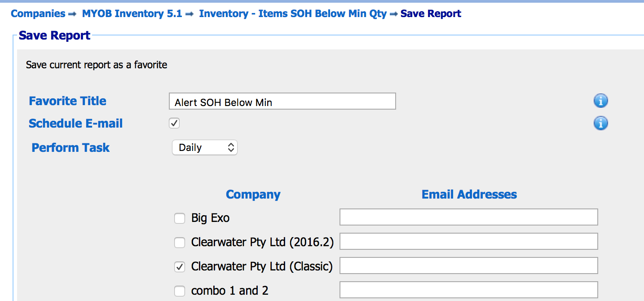The width and height of the screenshot is (644, 301).
Task: Focus the Favorite Title text field
Action: click(x=282, y=102)
